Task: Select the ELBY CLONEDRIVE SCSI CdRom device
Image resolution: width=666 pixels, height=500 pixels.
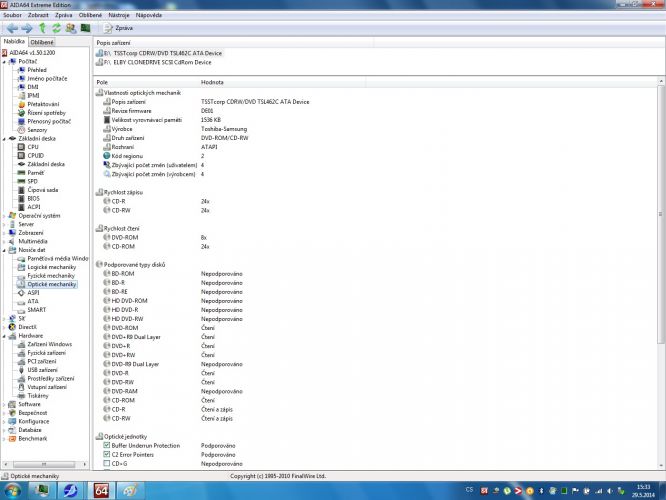Action: coord(154,62)
